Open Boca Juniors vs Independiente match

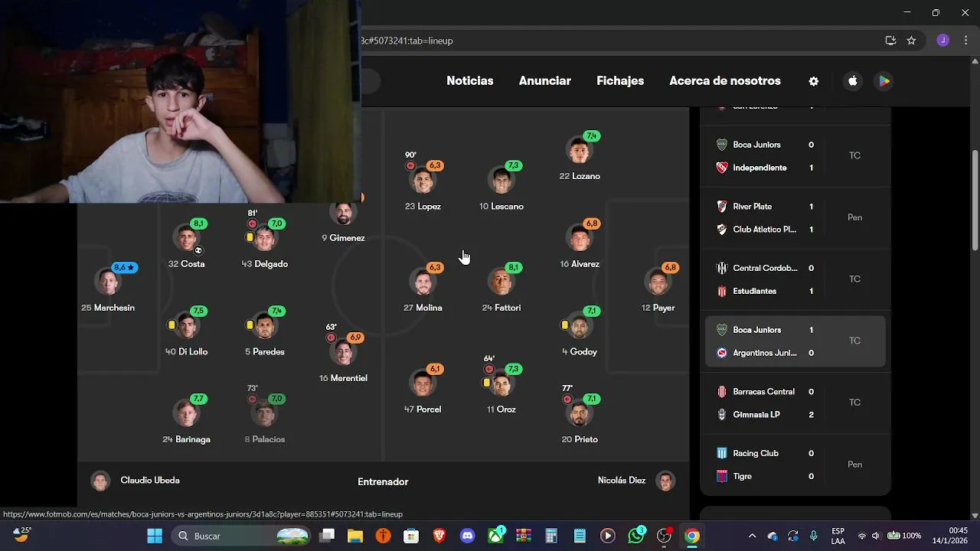click(795, 156)
